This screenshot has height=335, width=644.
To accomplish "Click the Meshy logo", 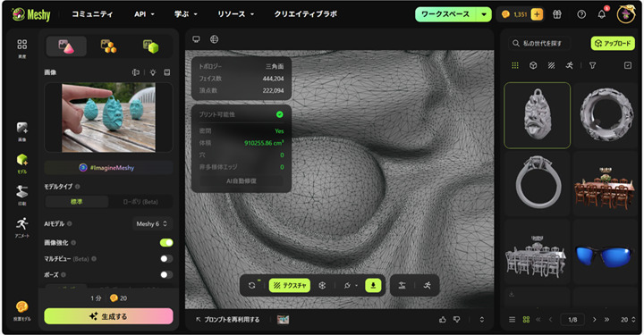I will 30,15.
